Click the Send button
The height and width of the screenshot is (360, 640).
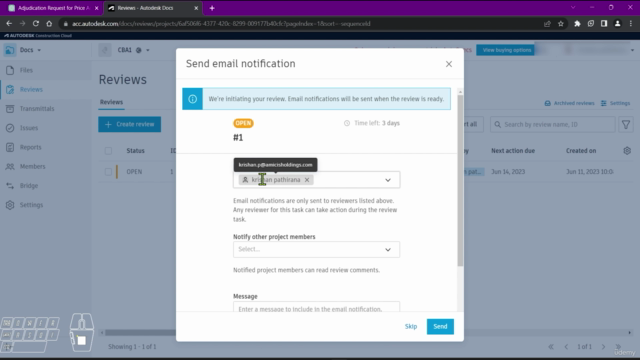pyautogui.click(x=440, y=327)
